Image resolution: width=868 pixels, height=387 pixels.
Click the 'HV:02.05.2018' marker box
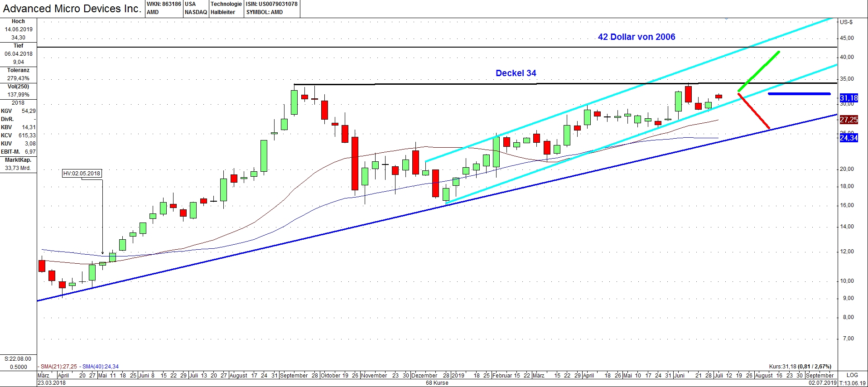point(82,174)
